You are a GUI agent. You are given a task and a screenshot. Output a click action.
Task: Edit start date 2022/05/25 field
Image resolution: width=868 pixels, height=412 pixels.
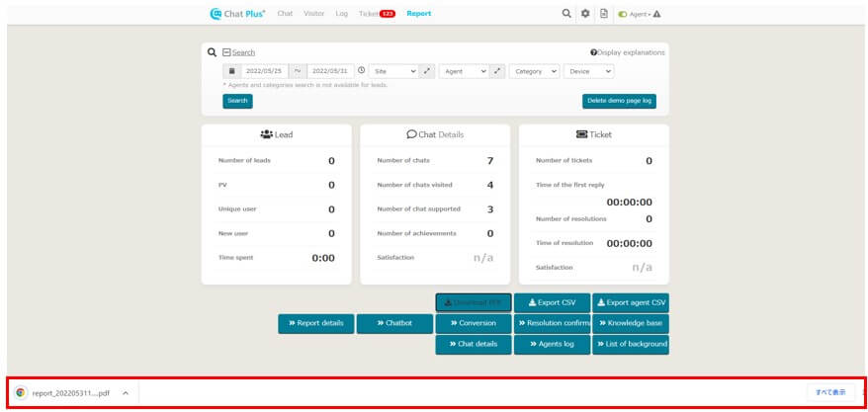[x=265, y=71]
